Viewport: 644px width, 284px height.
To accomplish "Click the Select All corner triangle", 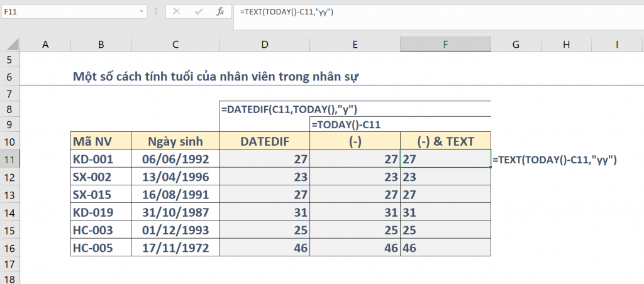I will pos(11,44).
